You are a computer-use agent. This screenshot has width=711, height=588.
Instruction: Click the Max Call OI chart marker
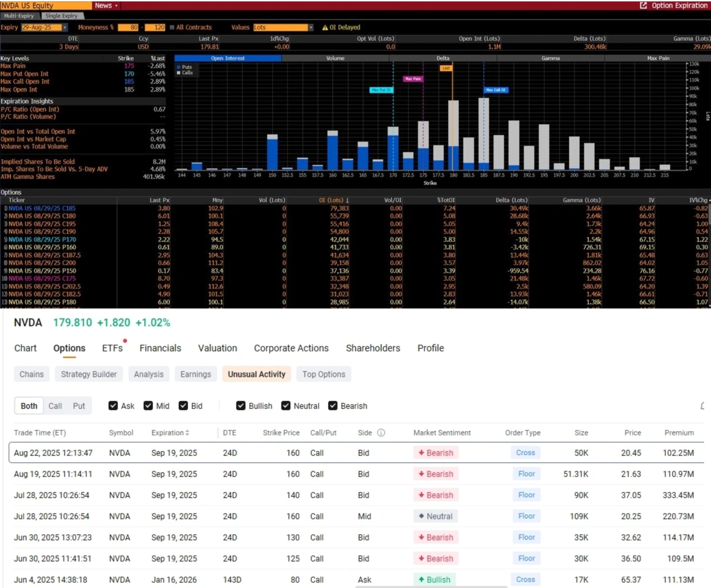[495, 90]
